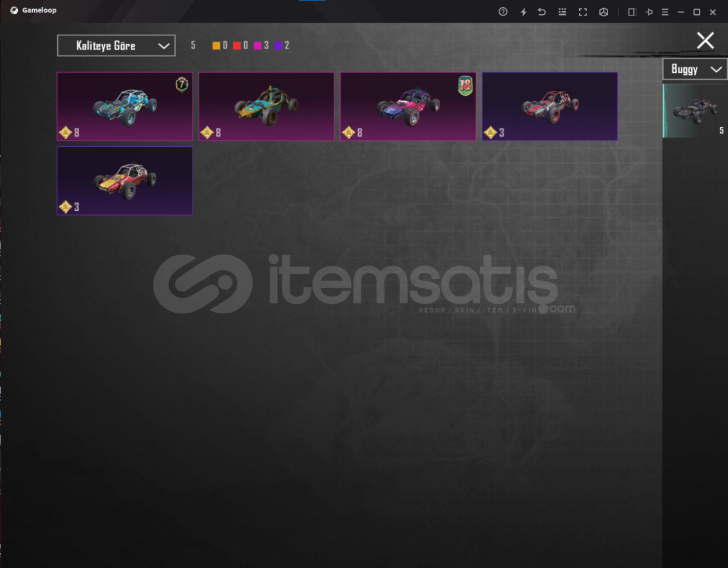Viewport: 728px width, 568px height.
Task: Close the Gameloop window
Action: coord(713,12)
